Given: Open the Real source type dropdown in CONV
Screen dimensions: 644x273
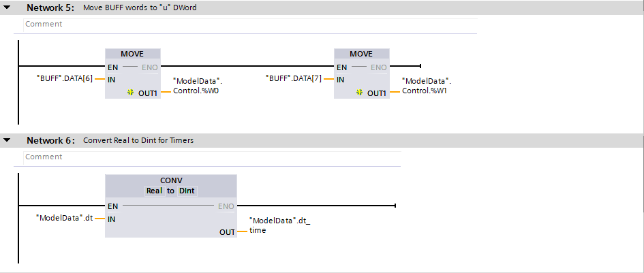Looking at the screenshot, I should coord(154,191).
